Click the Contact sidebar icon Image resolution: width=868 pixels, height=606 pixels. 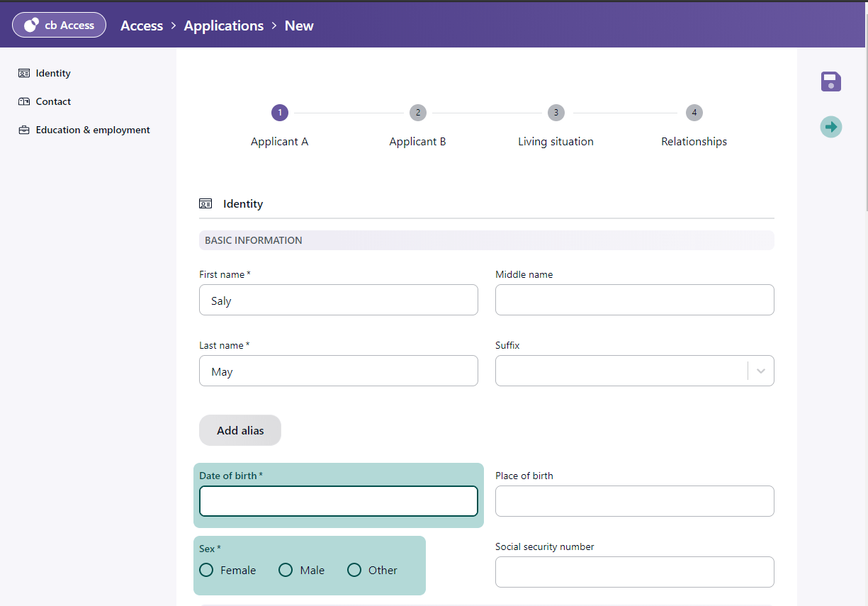point(24,101)
